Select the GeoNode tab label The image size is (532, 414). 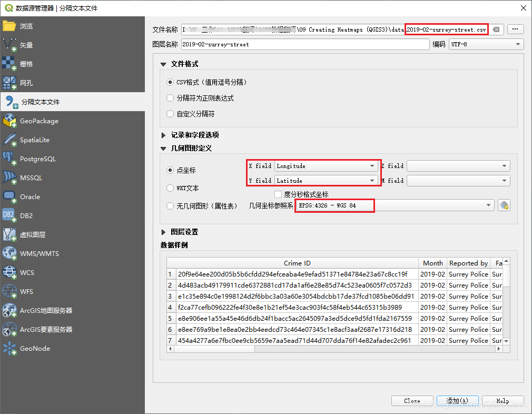35,349
